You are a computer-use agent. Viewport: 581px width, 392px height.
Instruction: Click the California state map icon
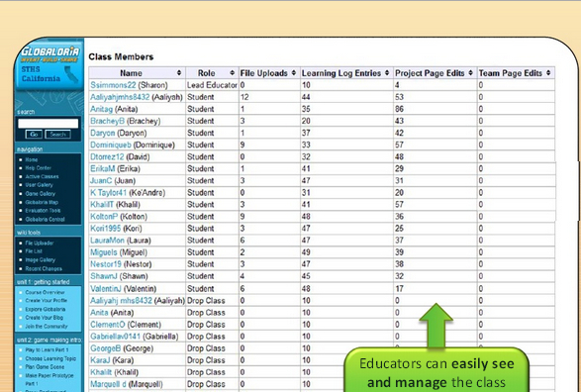click(71, 74)
